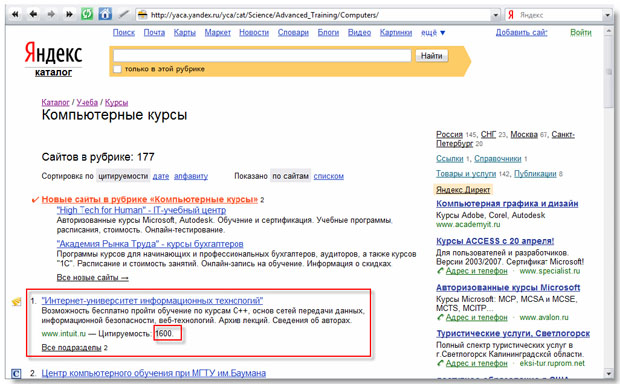620x384 pixels.
Task: Select 'по сайтам' display mode
Action: (x=291, y=176)
